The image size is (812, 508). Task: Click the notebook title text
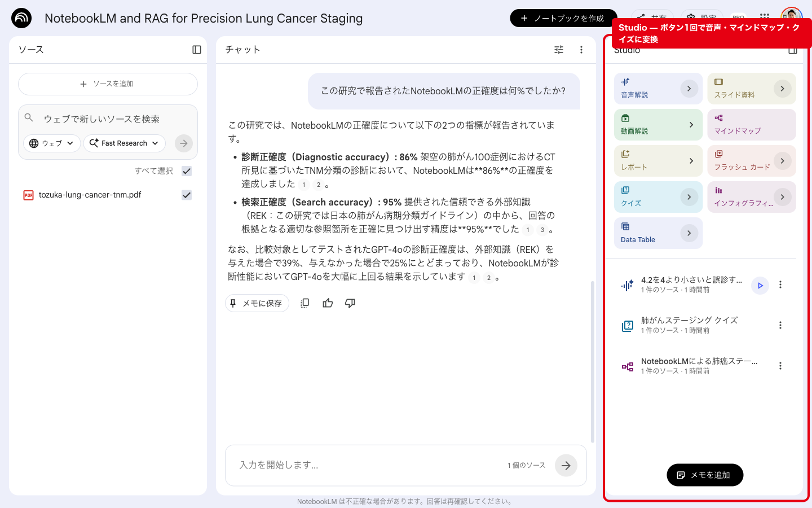[x=204, y=18]
